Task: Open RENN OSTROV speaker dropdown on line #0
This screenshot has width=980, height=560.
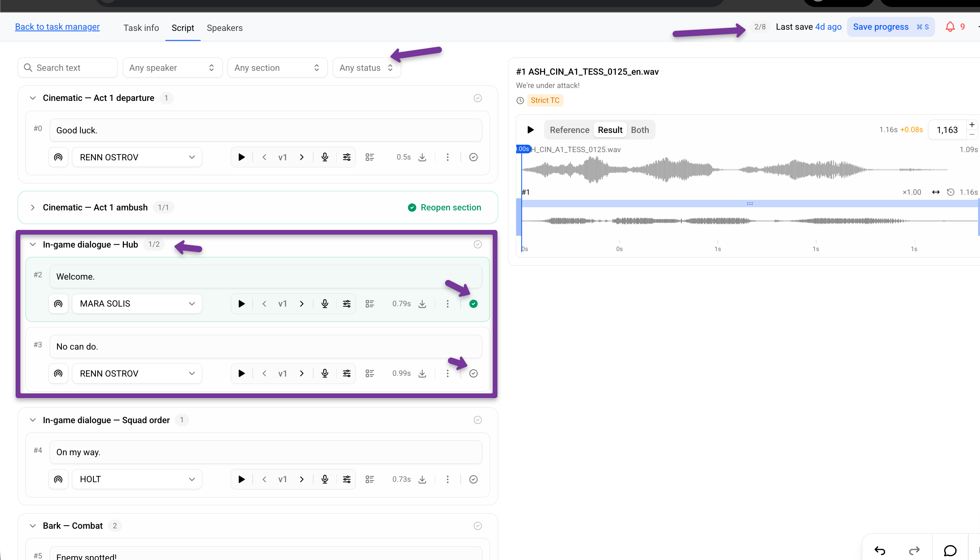Action: click(137, 157)
